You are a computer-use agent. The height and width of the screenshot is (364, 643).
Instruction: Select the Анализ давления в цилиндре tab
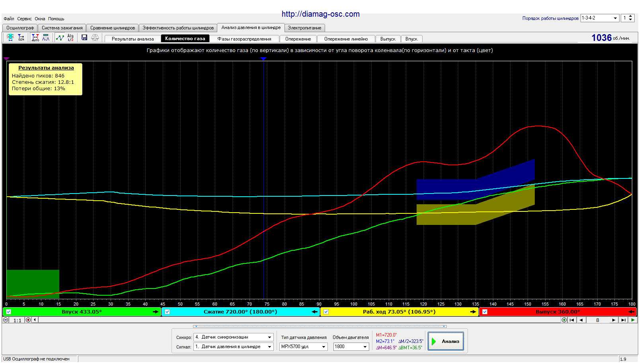(251, 27)
